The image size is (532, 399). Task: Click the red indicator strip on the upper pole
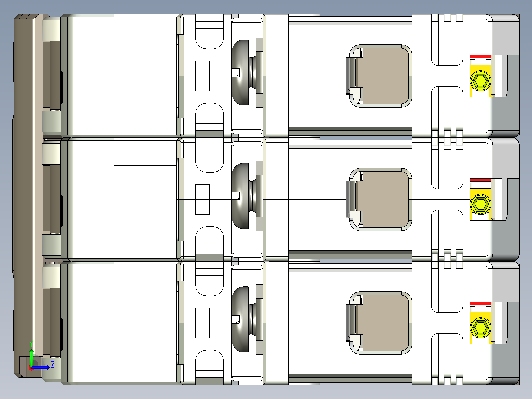click(x=480, y=56)
